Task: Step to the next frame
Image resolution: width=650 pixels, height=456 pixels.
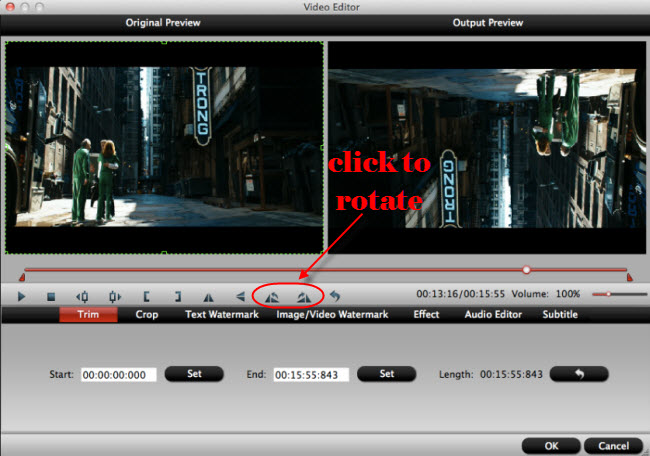Action: pyautogui.click(x=115, y=296)
